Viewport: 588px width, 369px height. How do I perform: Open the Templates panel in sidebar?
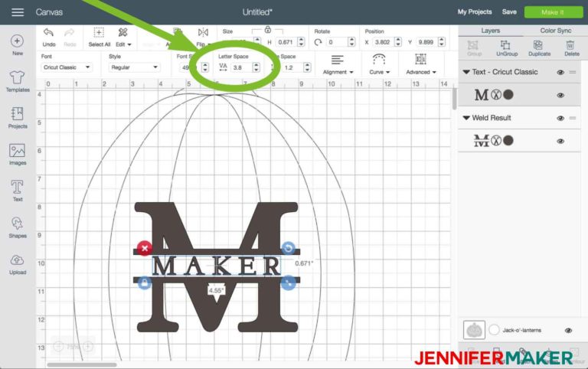[18, 81]
